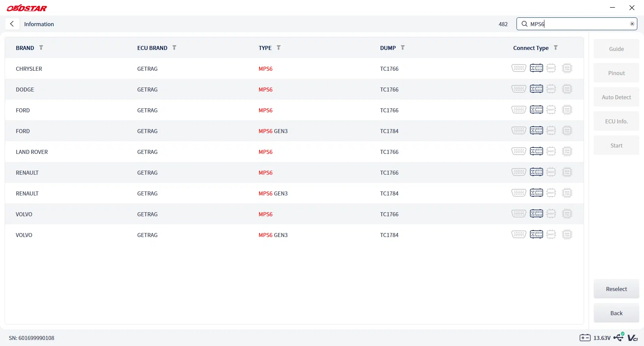Click VOLVO in the TC1766 row
The width and height of the screenshot is (644, 346).
pos(24,214)
